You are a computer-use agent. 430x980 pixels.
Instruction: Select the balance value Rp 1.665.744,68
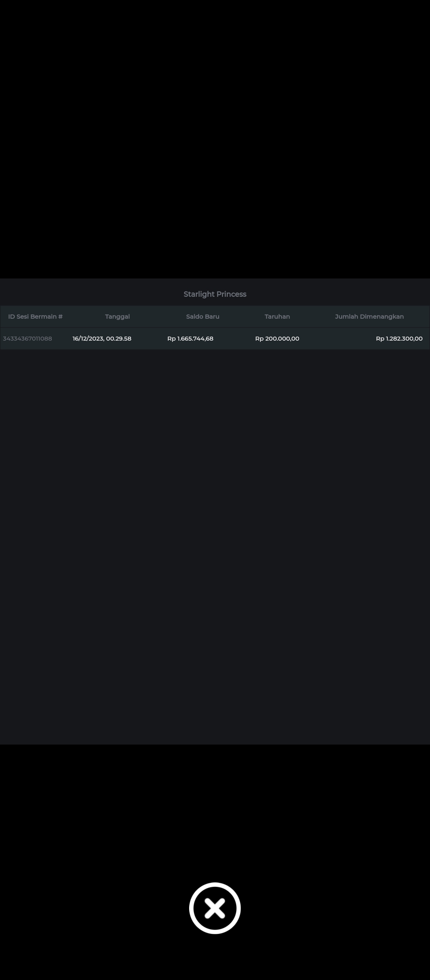[x=190, y=338]
